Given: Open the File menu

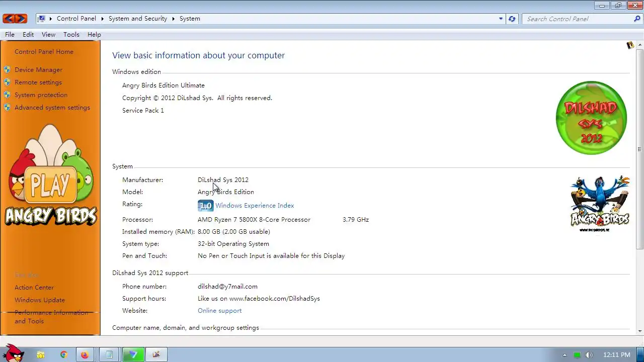Looking at the screenshot, I should click(10, 35).
